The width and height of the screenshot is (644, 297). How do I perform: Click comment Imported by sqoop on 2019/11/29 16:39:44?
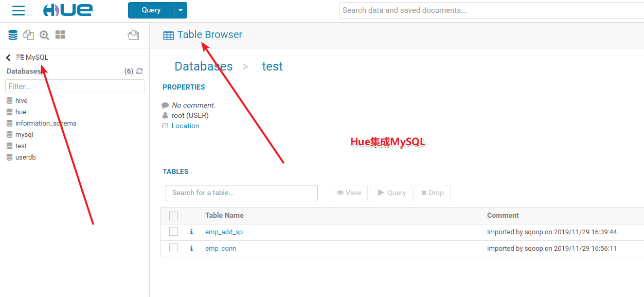pos(552,232)
